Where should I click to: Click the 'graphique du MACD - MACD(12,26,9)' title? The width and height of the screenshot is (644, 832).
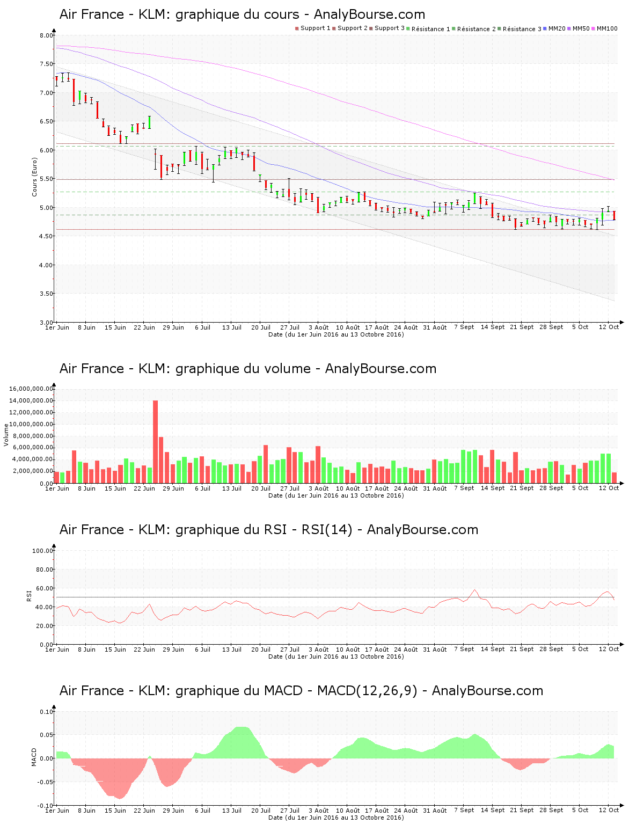[x=301, y=691]
